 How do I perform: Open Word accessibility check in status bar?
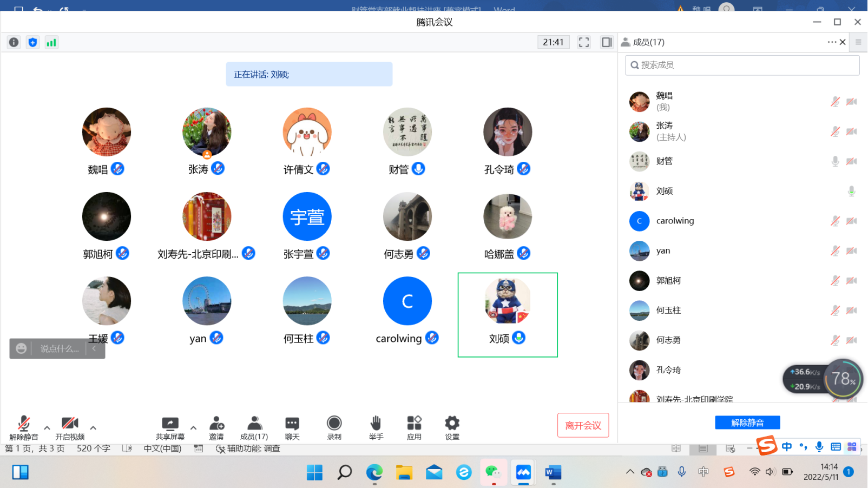248,449
